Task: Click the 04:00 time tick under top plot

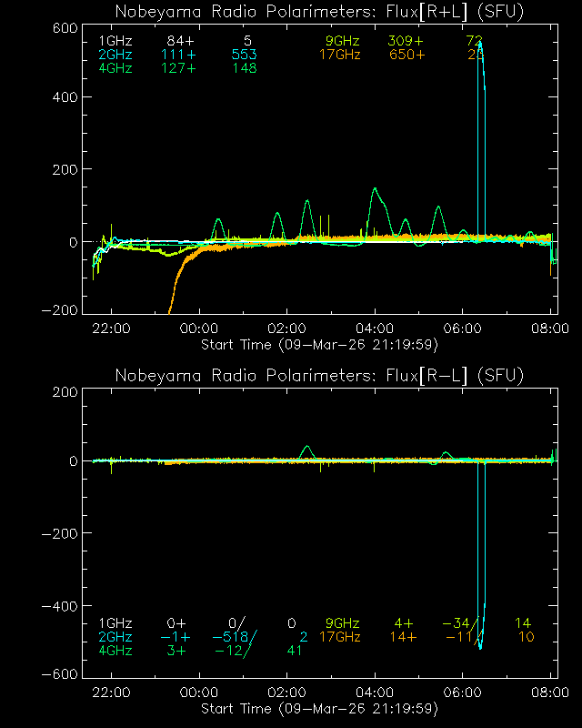Action: (375, 329)
